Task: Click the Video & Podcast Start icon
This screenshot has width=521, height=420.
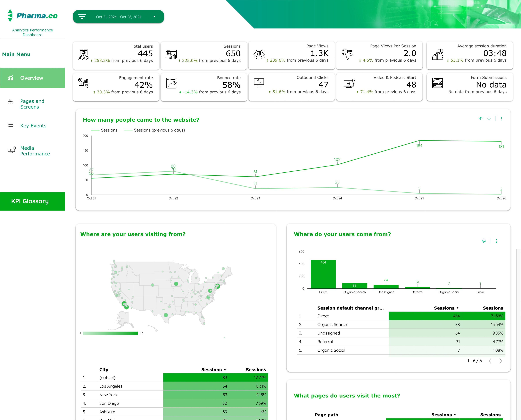Action: point(349,84)
